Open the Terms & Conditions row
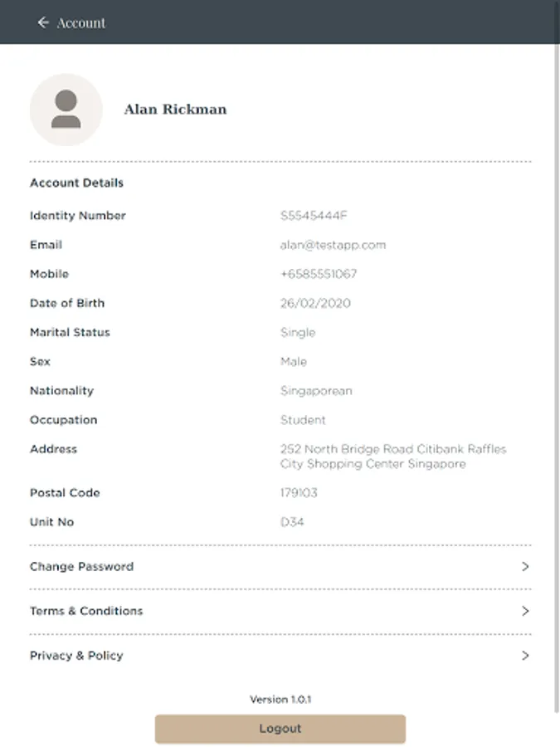Viewport: 560px width, 747px height. point(86,611)
